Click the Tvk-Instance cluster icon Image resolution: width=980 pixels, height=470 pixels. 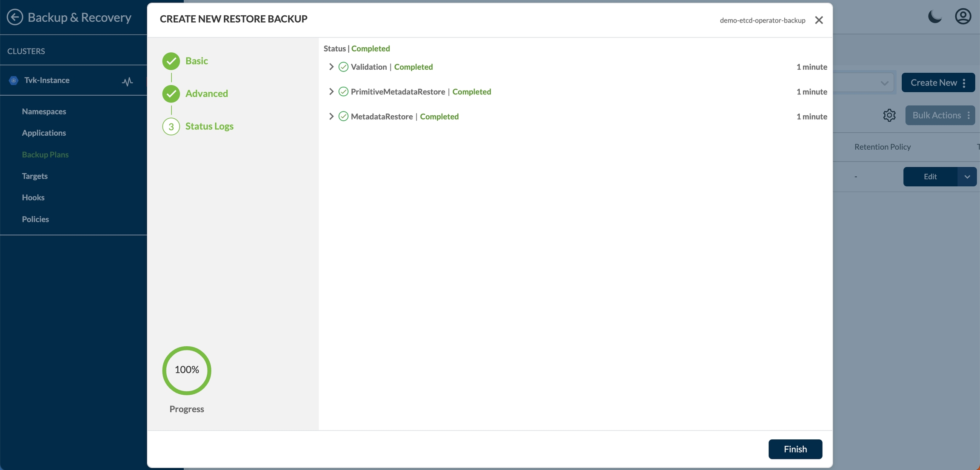(14, 80)
